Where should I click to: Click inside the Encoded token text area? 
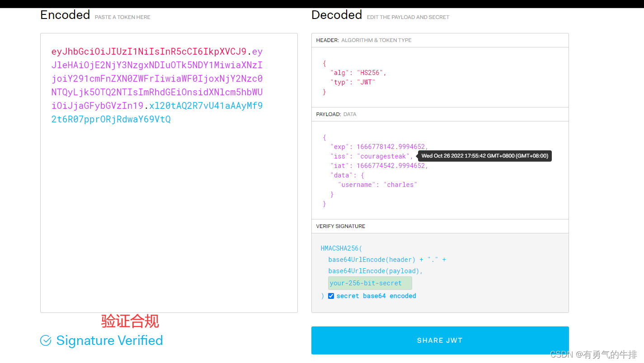[169, 173]
